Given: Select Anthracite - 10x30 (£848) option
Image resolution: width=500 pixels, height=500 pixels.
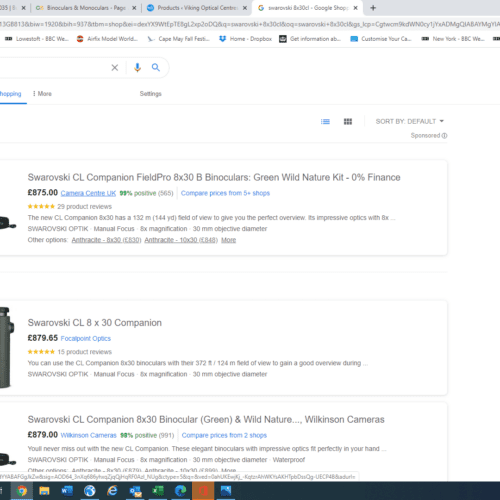Looking at the screenshot, I should click(181, 240).
